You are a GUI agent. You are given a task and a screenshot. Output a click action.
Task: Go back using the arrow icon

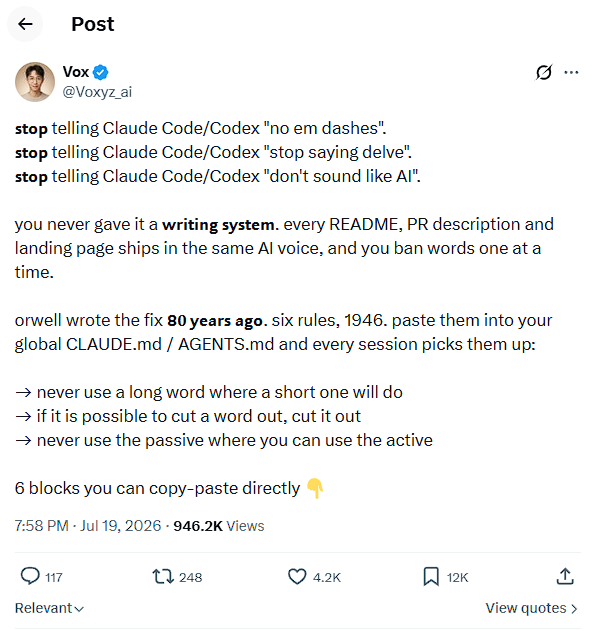point(25,24)
